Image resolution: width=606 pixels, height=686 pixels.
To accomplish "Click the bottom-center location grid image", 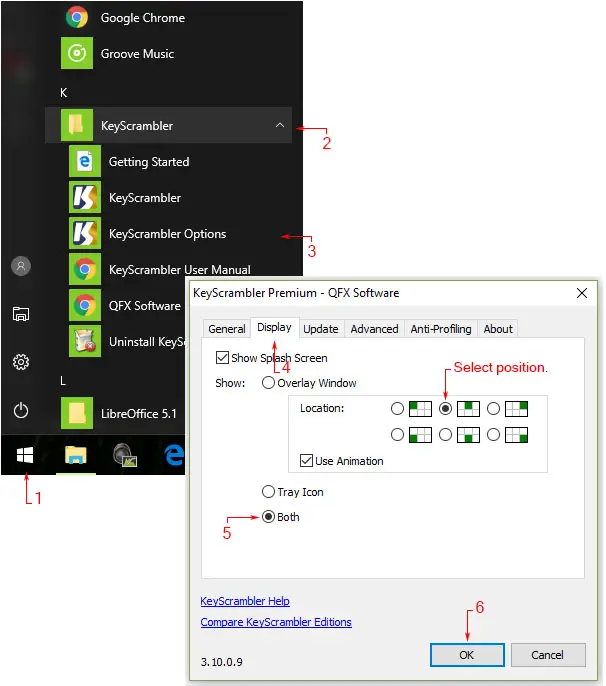I will pos(468,435).
